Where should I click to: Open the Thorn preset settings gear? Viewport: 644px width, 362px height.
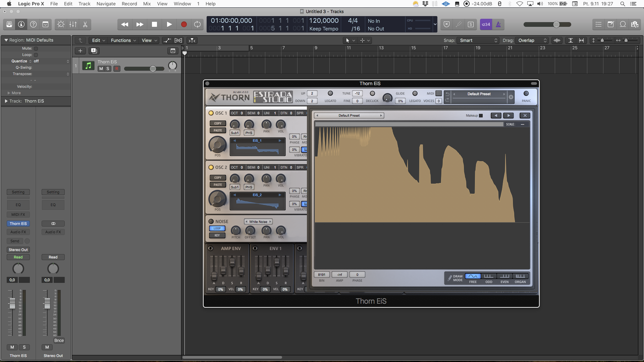[x=511, y=97]
